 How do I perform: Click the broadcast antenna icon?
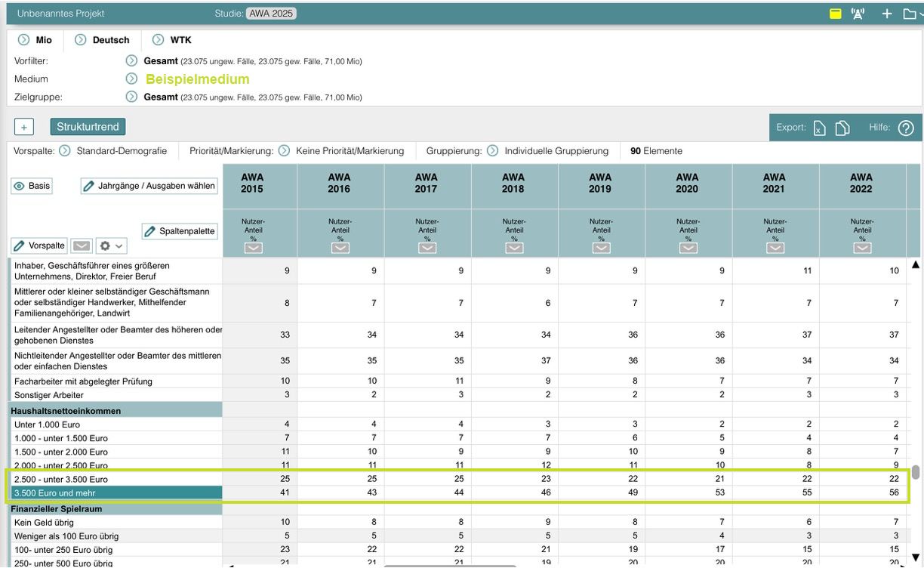[858, 14]
